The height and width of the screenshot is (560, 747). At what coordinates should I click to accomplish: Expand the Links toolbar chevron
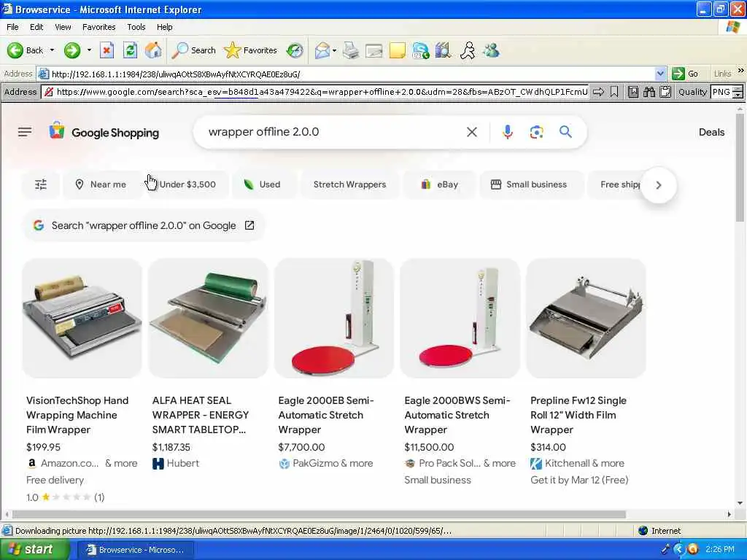(x=741, y=71)
